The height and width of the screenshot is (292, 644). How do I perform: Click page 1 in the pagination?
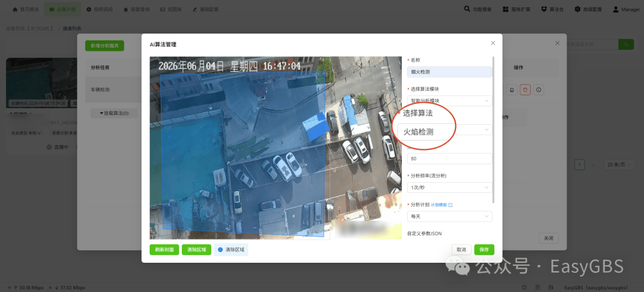pos(580,165)
